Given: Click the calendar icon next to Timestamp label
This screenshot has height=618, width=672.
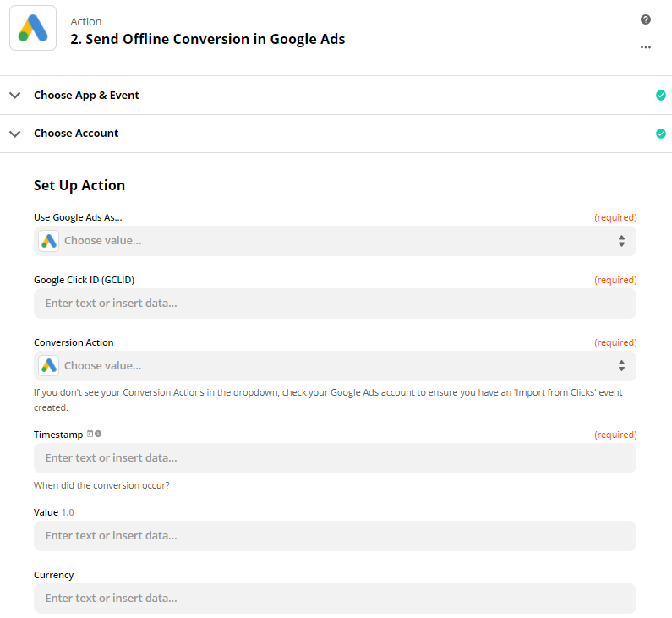Looking at the screenshot, I should coord(90,434).
